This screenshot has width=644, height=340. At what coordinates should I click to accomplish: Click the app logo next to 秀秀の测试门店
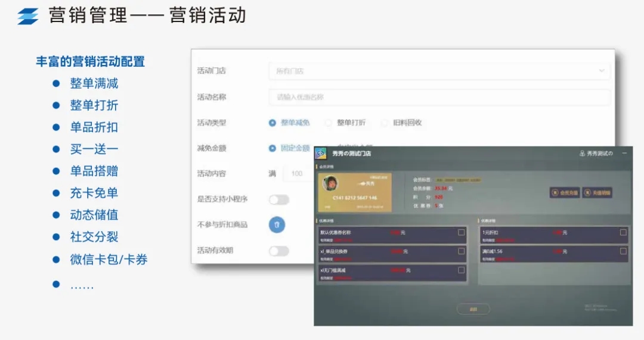[321, 153]
